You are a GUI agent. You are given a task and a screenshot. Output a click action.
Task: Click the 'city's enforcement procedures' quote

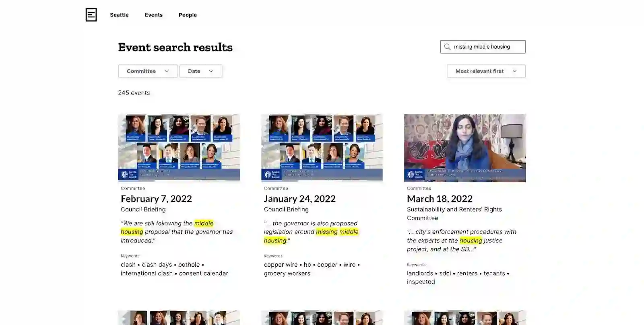click(462, 241)
